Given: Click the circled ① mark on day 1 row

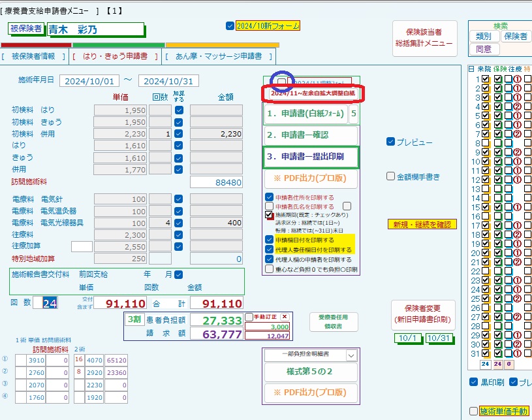Looking at the screenshot, I should point(517,79).
